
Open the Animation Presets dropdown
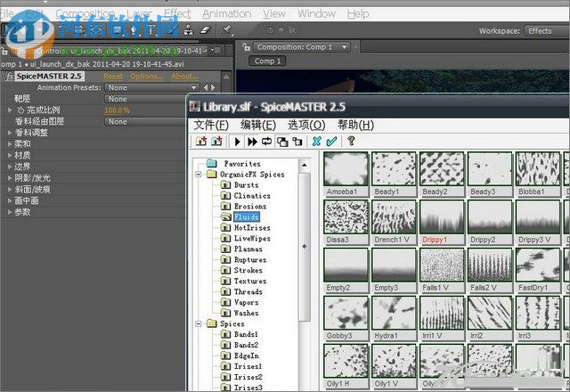coord(152,87)
